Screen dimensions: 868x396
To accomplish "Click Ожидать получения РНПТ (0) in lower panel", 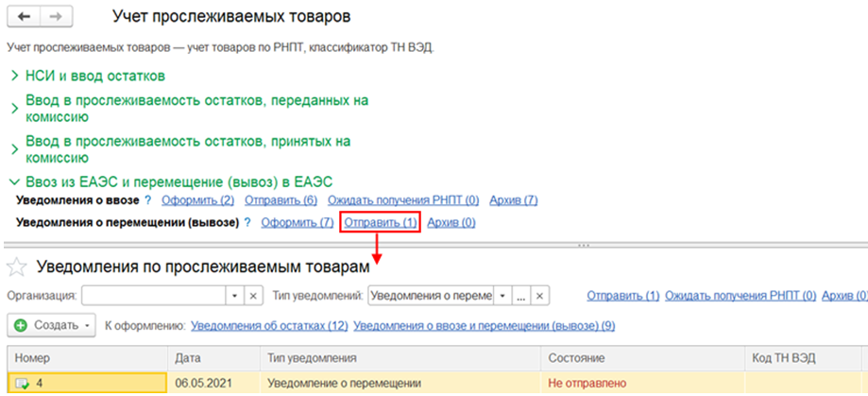I will [740, 296].
